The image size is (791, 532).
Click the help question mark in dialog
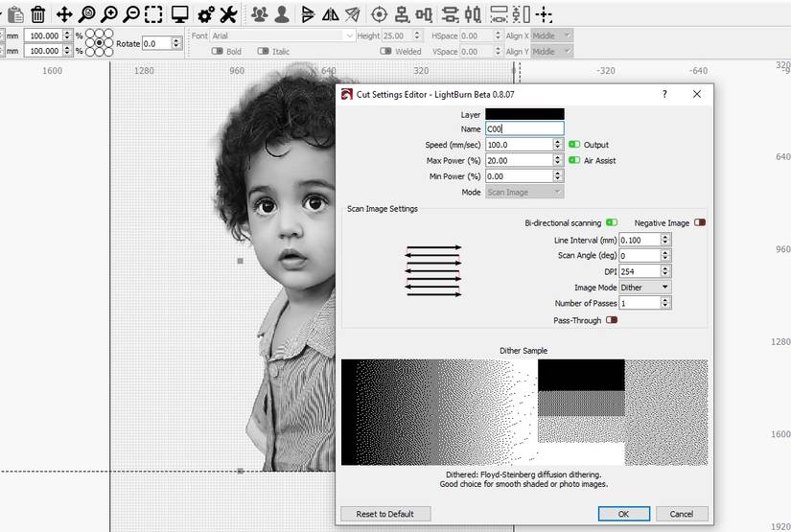(x=664, y=94)
